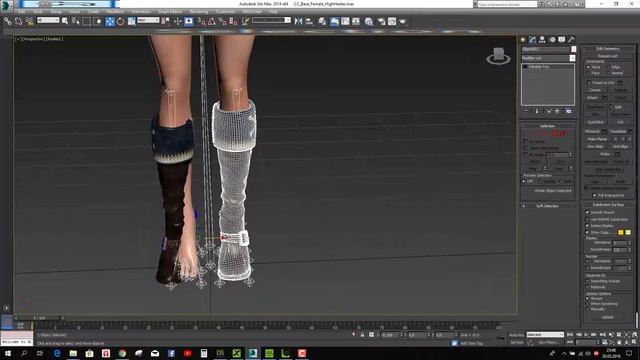
Task: Open Windows Start menu
Action: [x=8, y=353]
